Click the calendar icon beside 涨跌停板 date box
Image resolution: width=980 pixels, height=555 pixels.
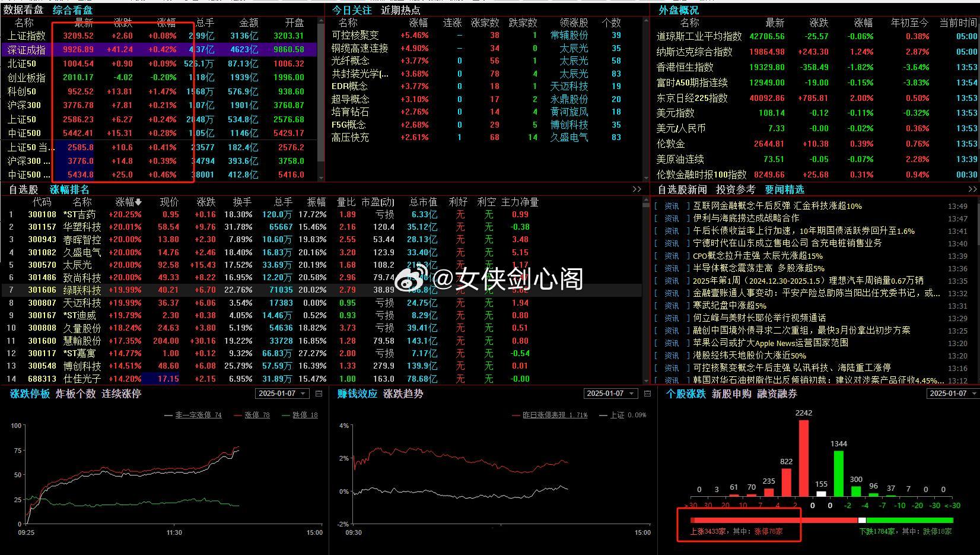(319, 394)
